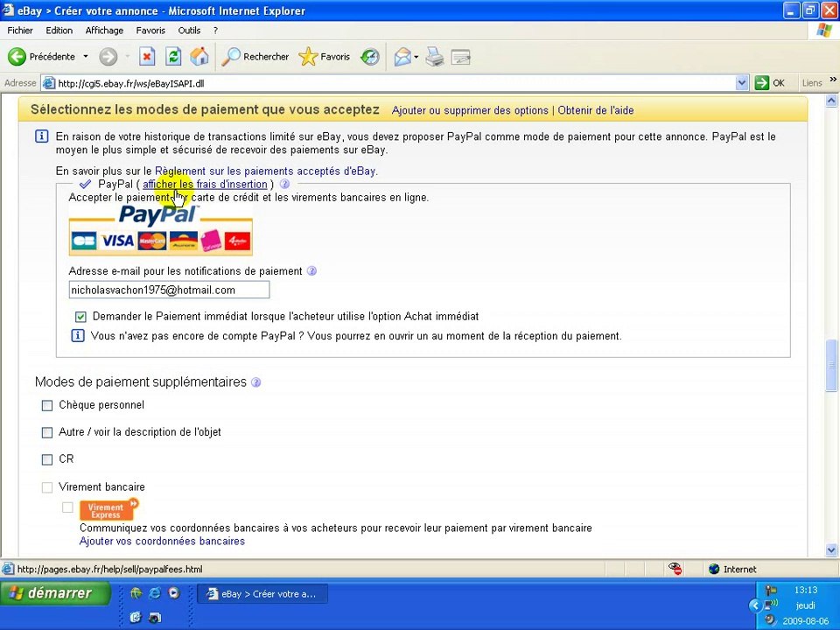This screenshot has height=630, width=840.
Task: Open the Précédente history dropdown arrow
Action: [x=85, y=56]
